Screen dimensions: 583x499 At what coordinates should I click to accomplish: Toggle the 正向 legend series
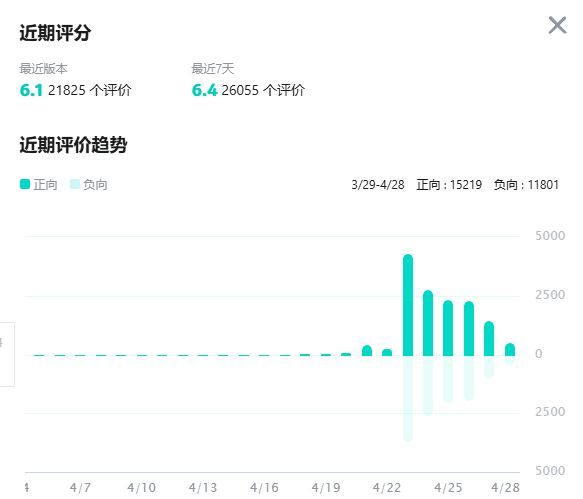[x=39, y=184]
